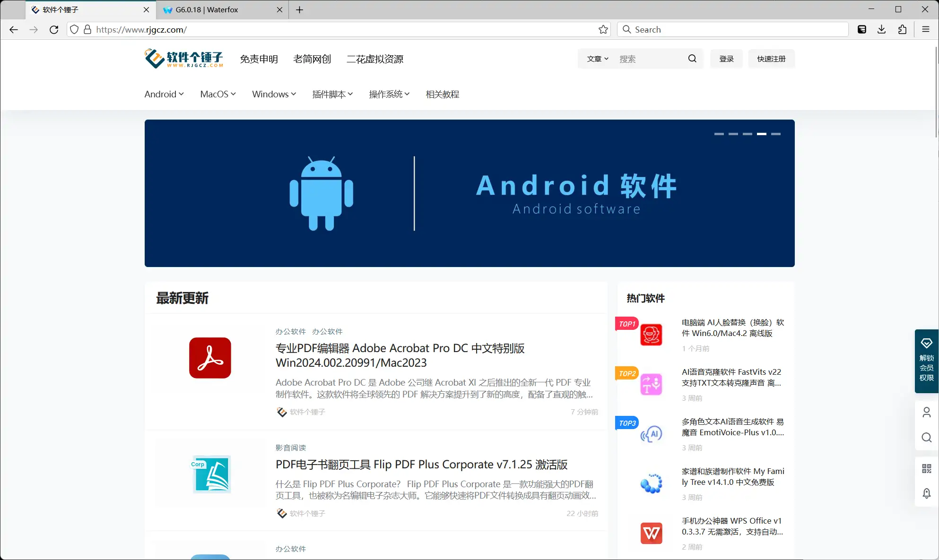This screenshot has height=560, width=939.
Task: Open the floating QR code icon
Action: 927,468
